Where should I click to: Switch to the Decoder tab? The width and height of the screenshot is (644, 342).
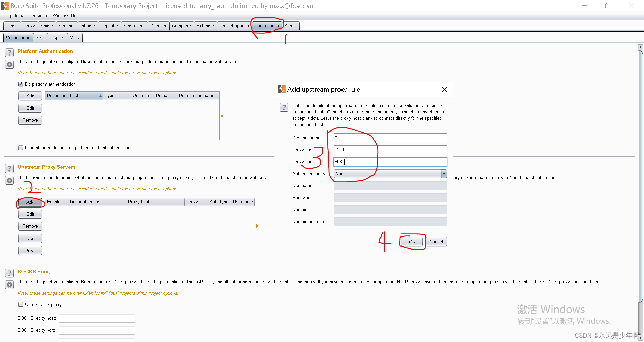158,26
